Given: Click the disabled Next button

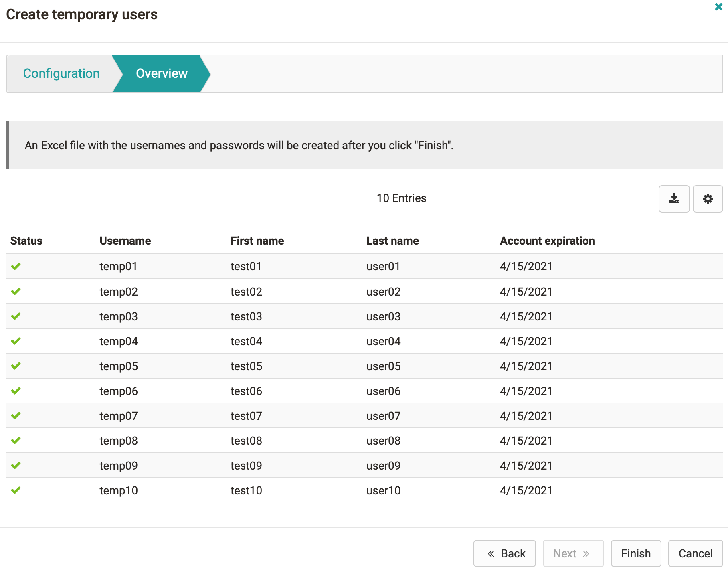Looking at the screenshot, I should [x=572, y=553].
